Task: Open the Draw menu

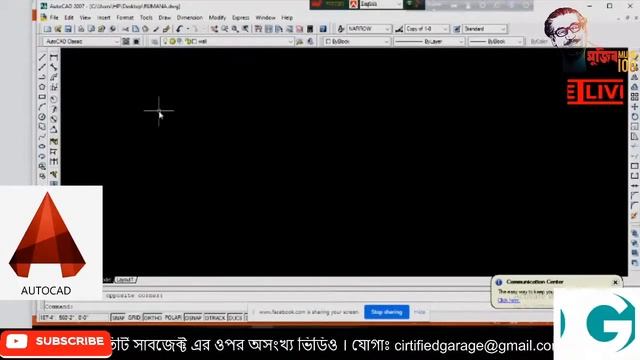Action: (164, 18)
